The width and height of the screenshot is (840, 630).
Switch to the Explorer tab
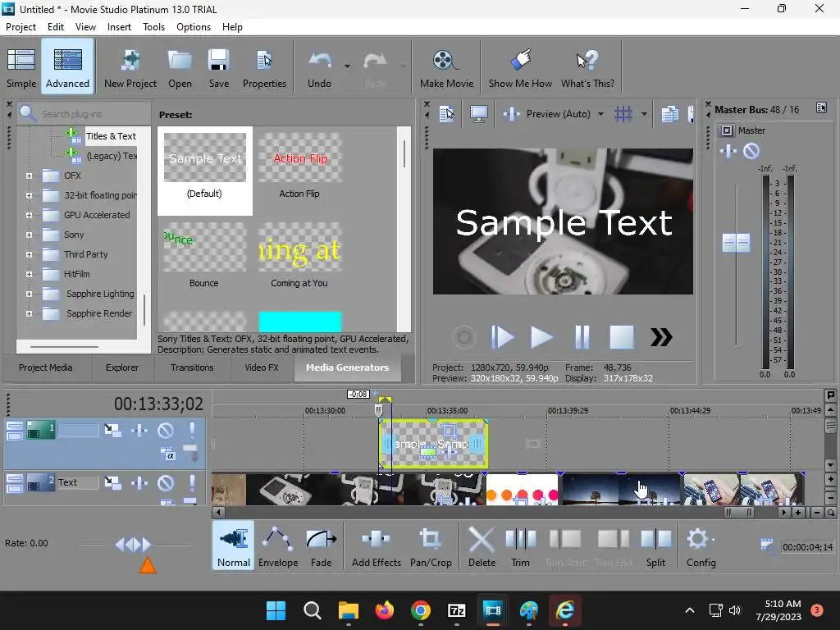coord(122,367)
